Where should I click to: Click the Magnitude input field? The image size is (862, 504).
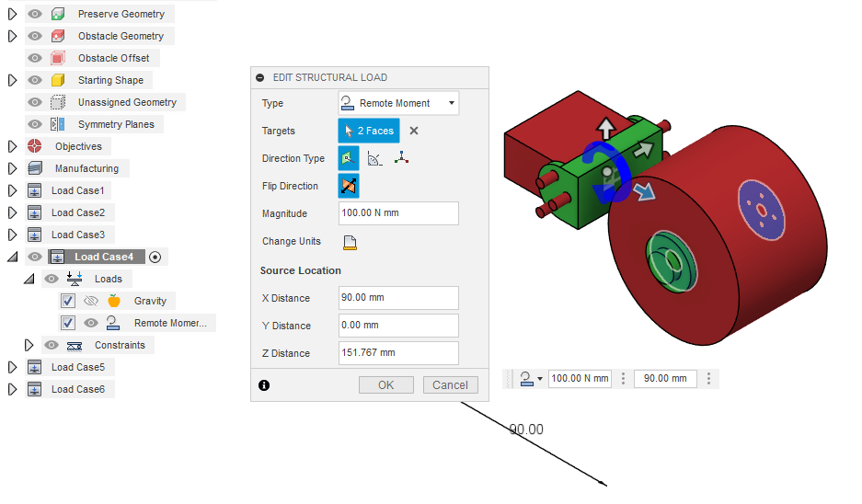point(398,213)
